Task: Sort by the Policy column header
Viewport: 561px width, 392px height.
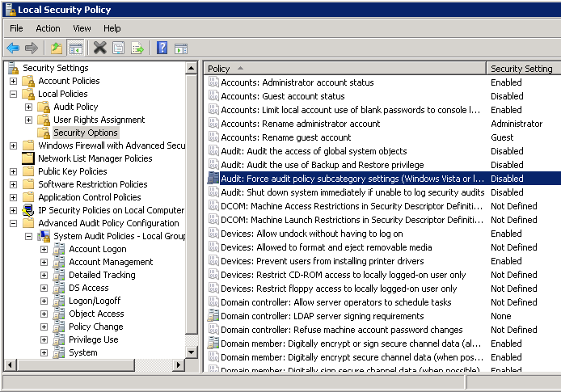Action: click(x=345, y=69)
